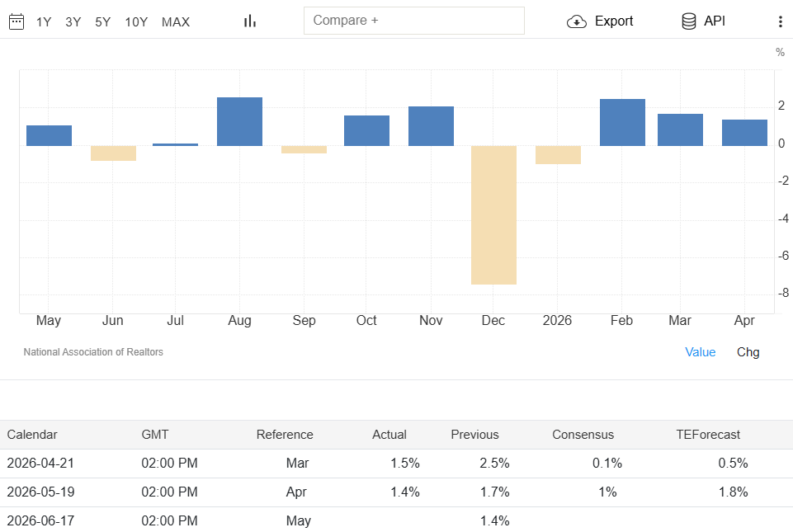Click the API database icon
Screen dimensions: 793x532
[689, 21]
